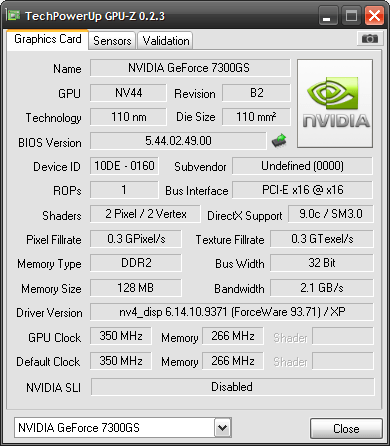The height and width of the screenshot is (446, 390).
Task: Click the GPU Clock field 350 MHz
Action: (x=121, y=336)
